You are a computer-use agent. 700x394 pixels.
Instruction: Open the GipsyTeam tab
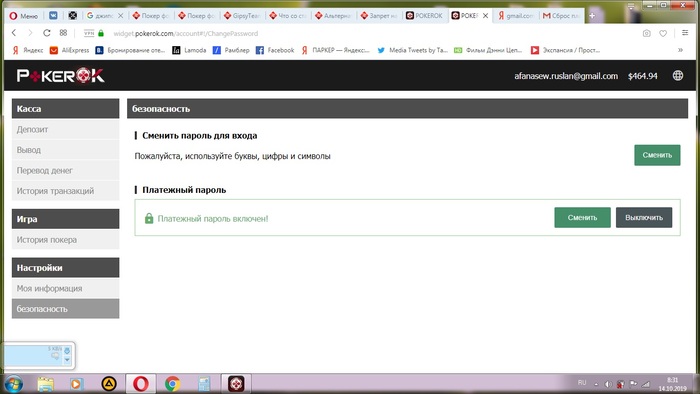[242, 16]
